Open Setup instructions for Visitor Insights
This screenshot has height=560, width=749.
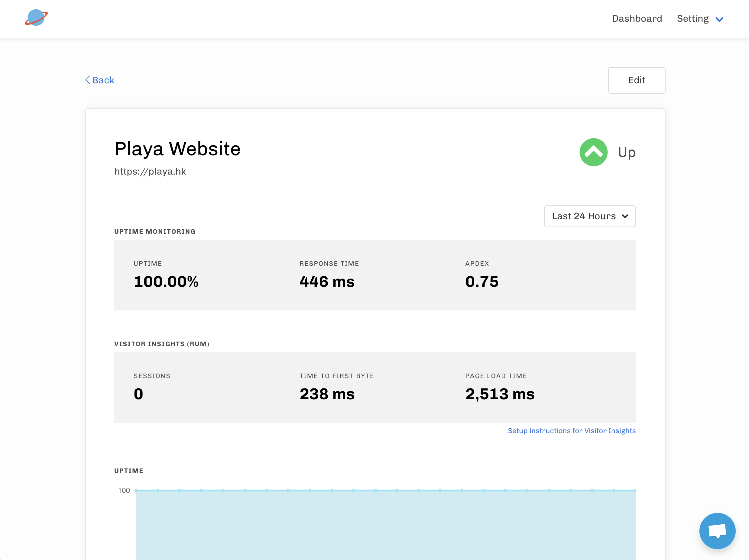click(x=571, y=431)
